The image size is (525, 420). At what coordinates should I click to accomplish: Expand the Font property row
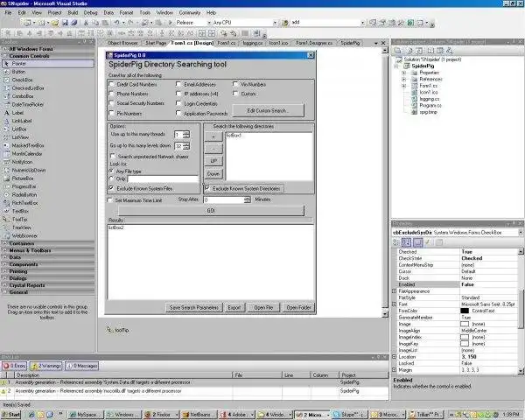coord(395,304)
